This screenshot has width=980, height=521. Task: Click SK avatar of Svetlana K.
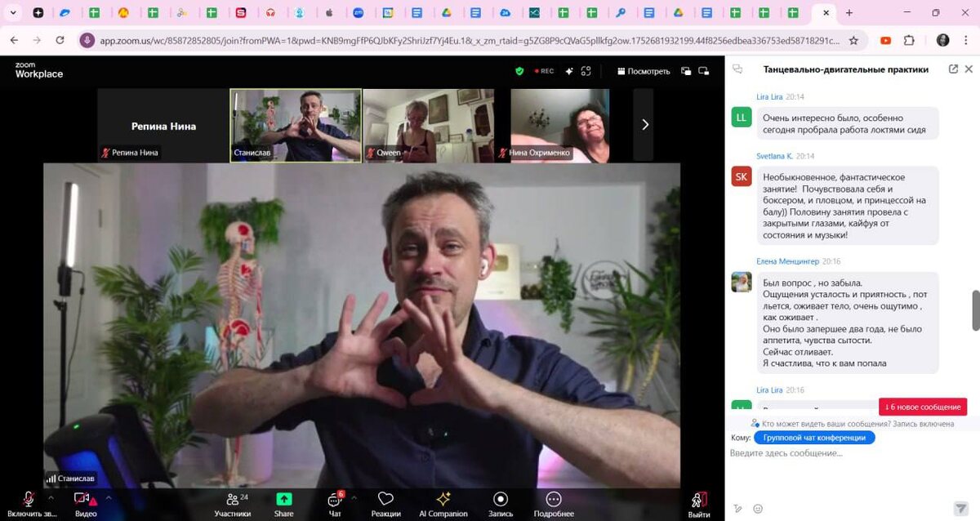coord(742,176)
